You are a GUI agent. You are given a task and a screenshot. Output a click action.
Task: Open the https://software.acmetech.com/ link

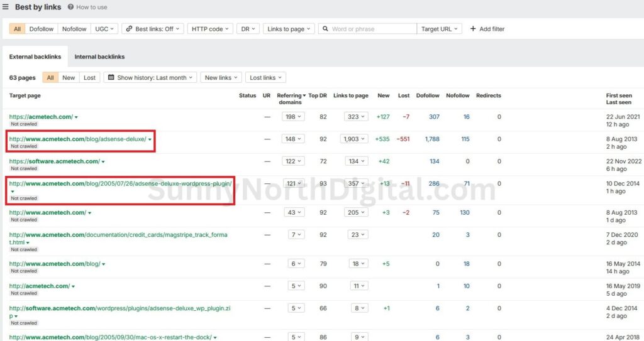tap(54, 161)
